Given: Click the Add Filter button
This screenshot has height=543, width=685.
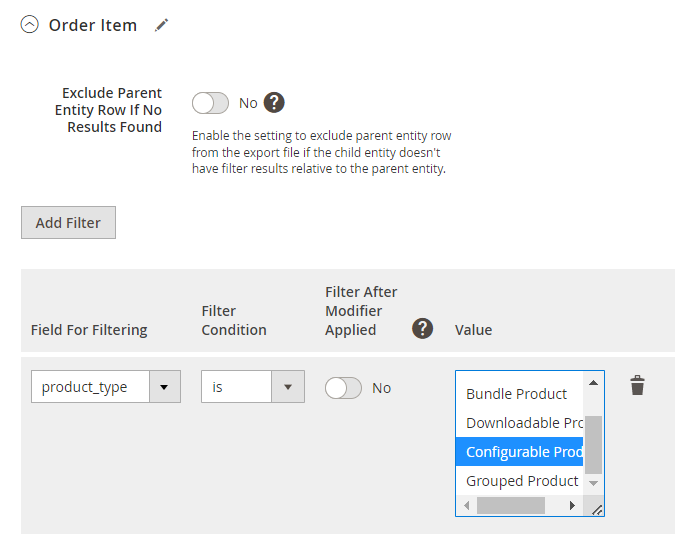Looking at the screenshot, I should 68,223.
